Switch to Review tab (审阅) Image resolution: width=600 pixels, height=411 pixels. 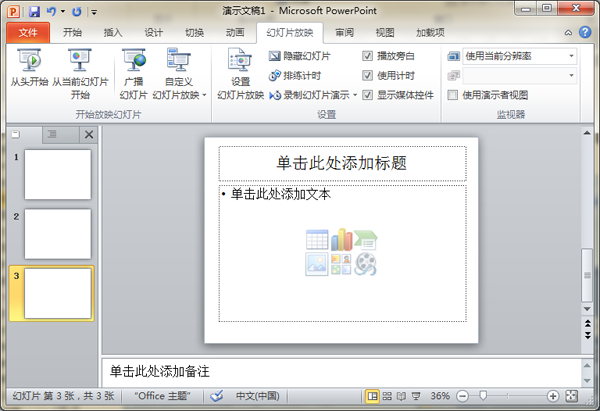click(344, 33)
